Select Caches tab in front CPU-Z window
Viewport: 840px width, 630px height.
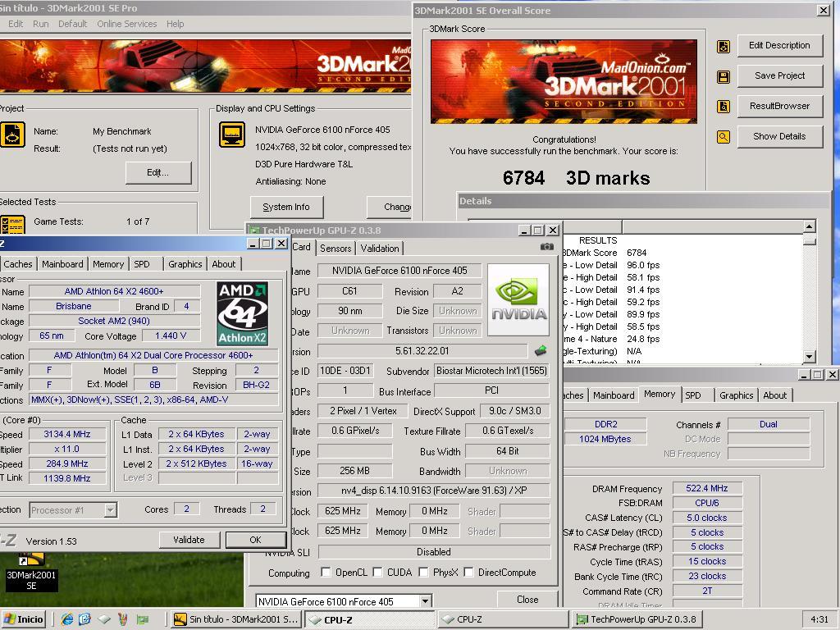click(18, 264)
